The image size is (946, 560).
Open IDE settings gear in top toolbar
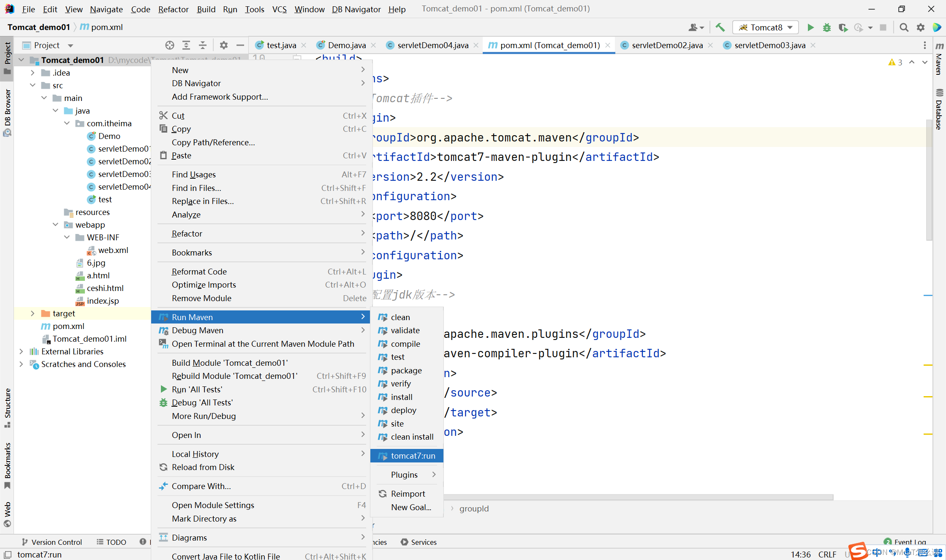tap(921, 27)
